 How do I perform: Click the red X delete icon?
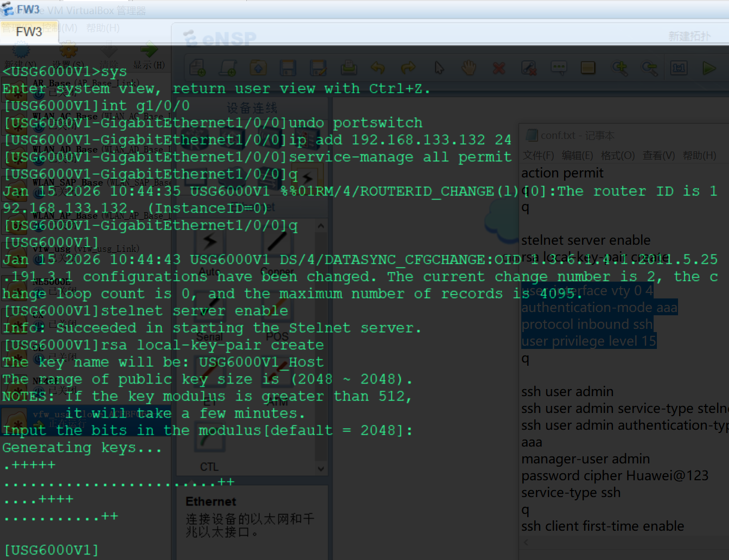point(498,68)
